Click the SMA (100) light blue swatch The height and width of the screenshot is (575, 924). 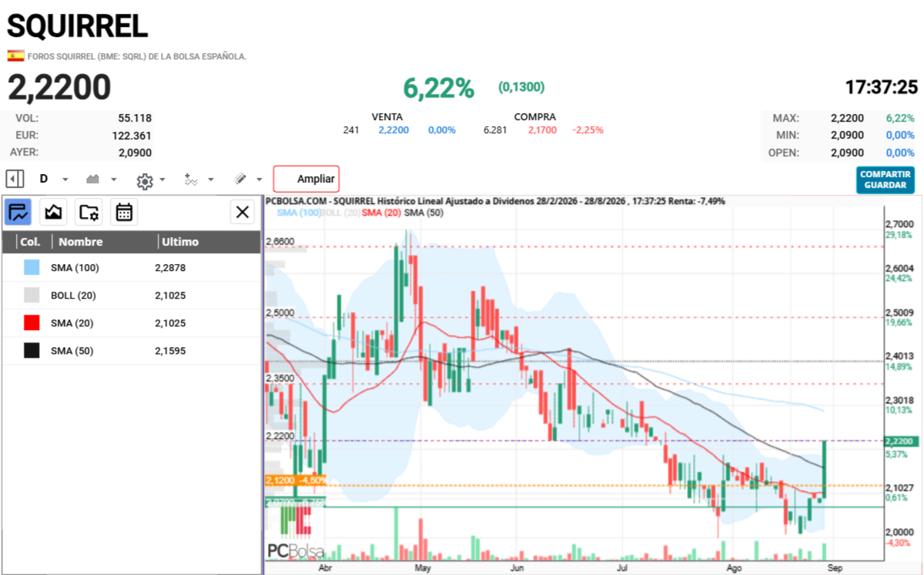(32, 268)
